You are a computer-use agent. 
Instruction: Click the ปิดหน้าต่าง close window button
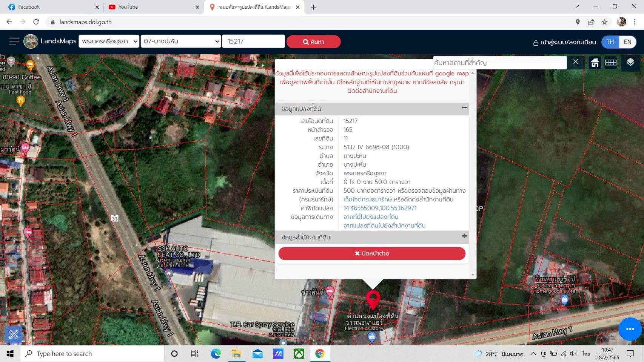[x=372, y=253]
